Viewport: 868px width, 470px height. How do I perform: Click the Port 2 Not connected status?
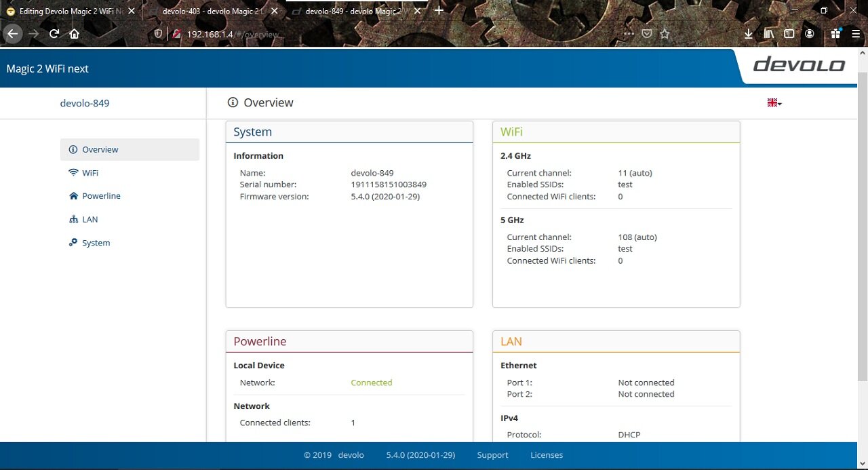coord(646,394)
